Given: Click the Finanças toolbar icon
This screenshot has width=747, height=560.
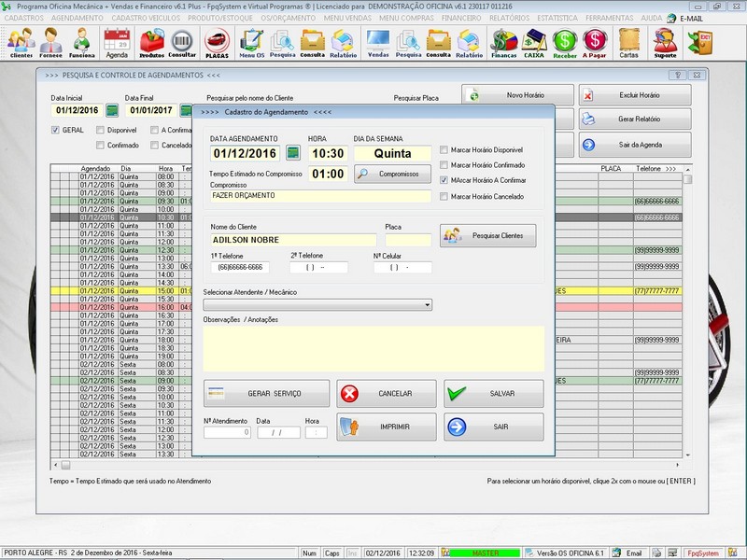Looking at the screenshot, I should click(504, 42).
